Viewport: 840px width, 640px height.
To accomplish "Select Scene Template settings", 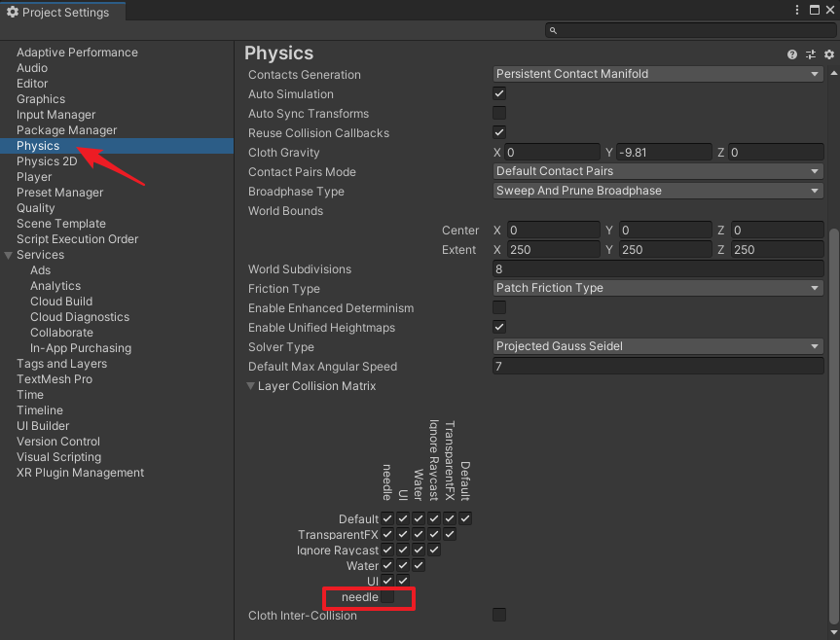I will [x=61, y=223].
